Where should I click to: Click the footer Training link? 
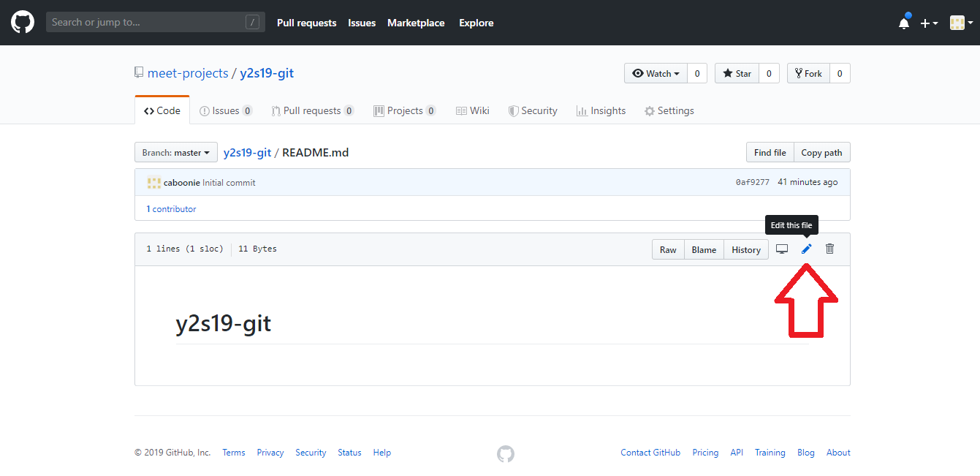point(770,453)
